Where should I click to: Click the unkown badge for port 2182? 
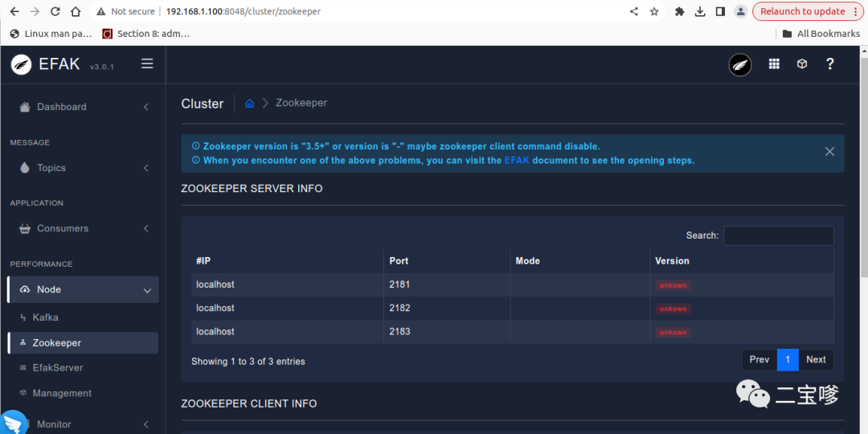pos(674,309)
